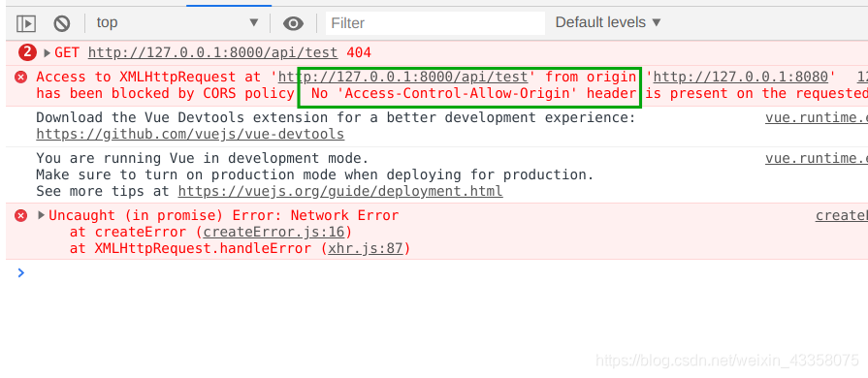Open vue.runtime source link beside development mode message
This screenshot has width=868, height=378.
point(817,159)
